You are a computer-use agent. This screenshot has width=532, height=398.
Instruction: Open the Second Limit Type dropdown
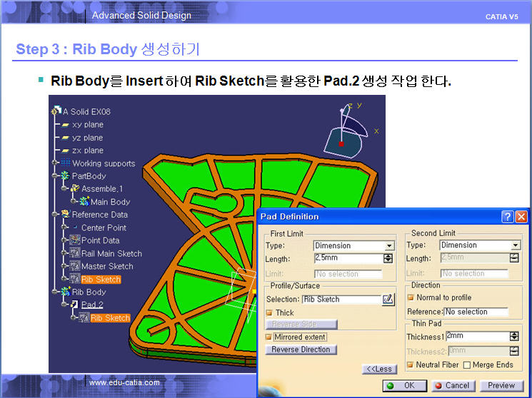[x=515, y=245]
